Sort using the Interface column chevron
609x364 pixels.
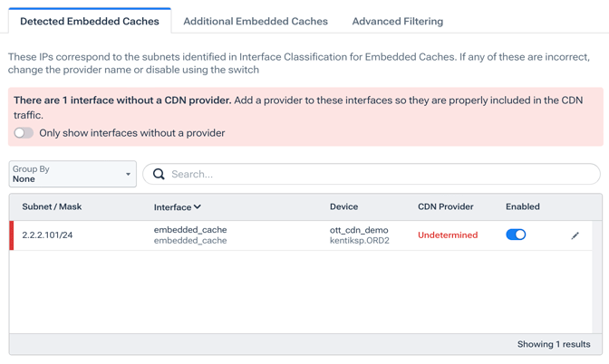pos(198,207)
